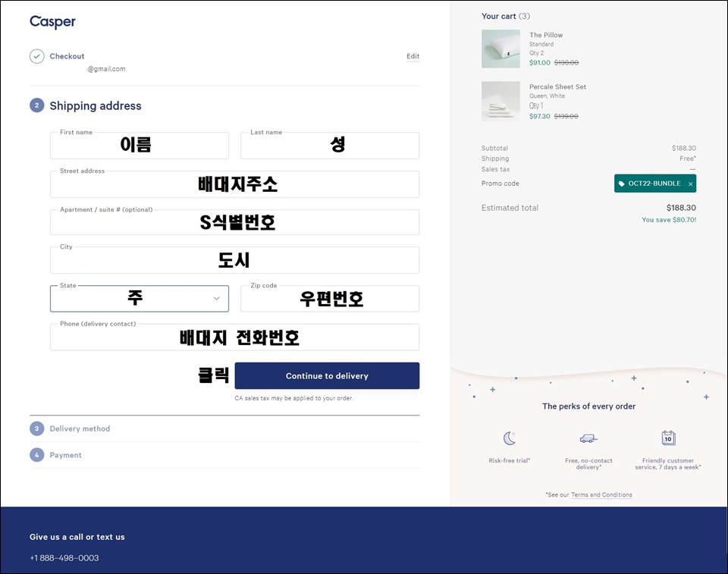Screen dimensions: 728x574
Task: Click the Sales tax label
Action: tap(495, 170)
